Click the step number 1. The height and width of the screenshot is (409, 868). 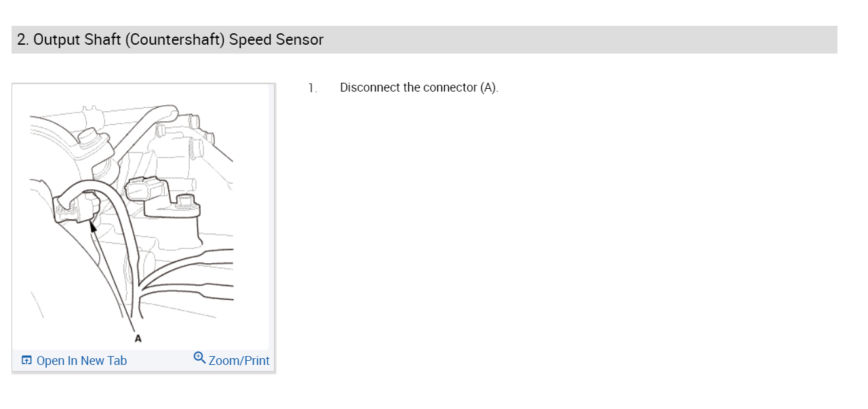[x=312, y=88]
